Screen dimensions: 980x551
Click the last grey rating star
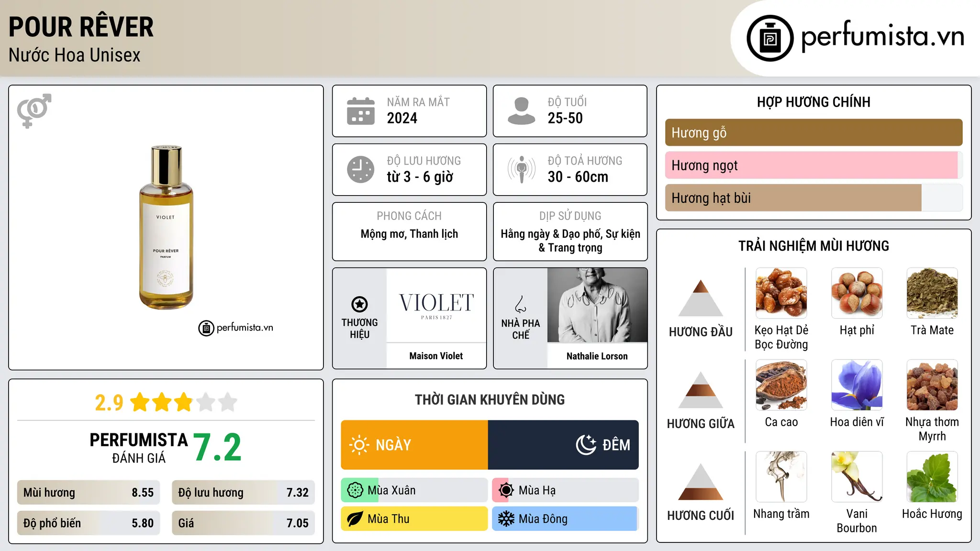point(228,402)
